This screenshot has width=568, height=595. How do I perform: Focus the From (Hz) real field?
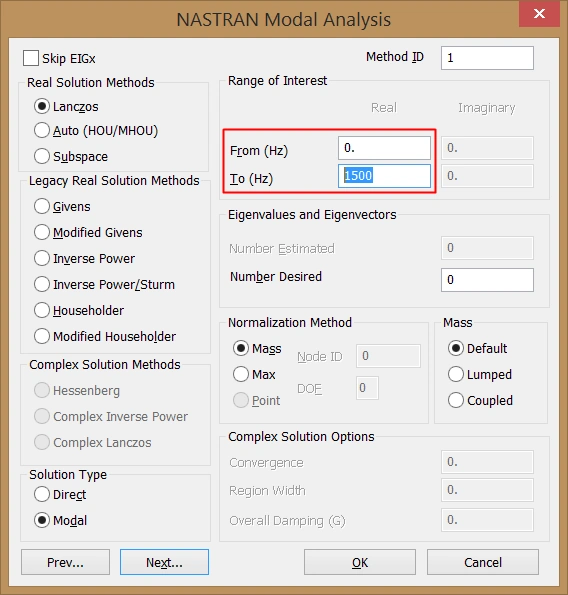click(x=384, y=148)
